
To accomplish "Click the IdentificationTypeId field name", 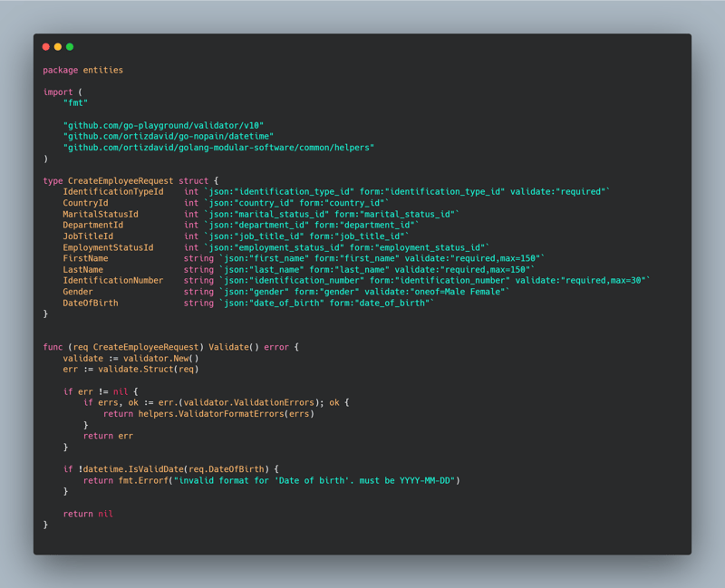I will [x=112, y=192].
